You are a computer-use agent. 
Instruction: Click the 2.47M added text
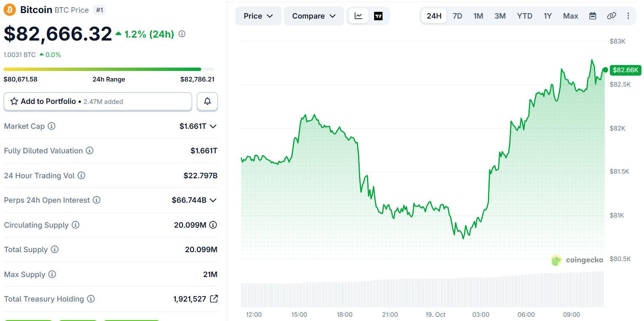click(103, 102)
